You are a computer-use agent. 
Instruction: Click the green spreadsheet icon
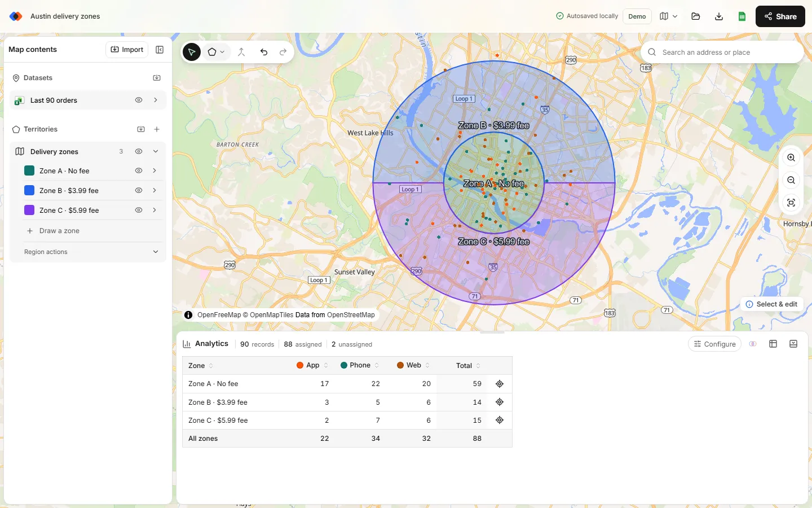click(x=742, y=16)
